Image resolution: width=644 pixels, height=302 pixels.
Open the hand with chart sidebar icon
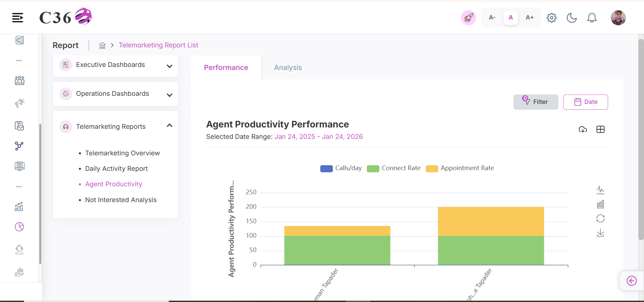pyautogui.click(x=19, y=272)
